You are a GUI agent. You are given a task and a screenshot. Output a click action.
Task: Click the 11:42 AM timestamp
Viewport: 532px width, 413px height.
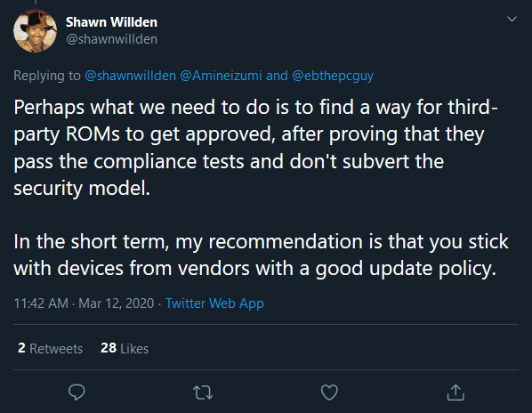(x=41, y=304)
